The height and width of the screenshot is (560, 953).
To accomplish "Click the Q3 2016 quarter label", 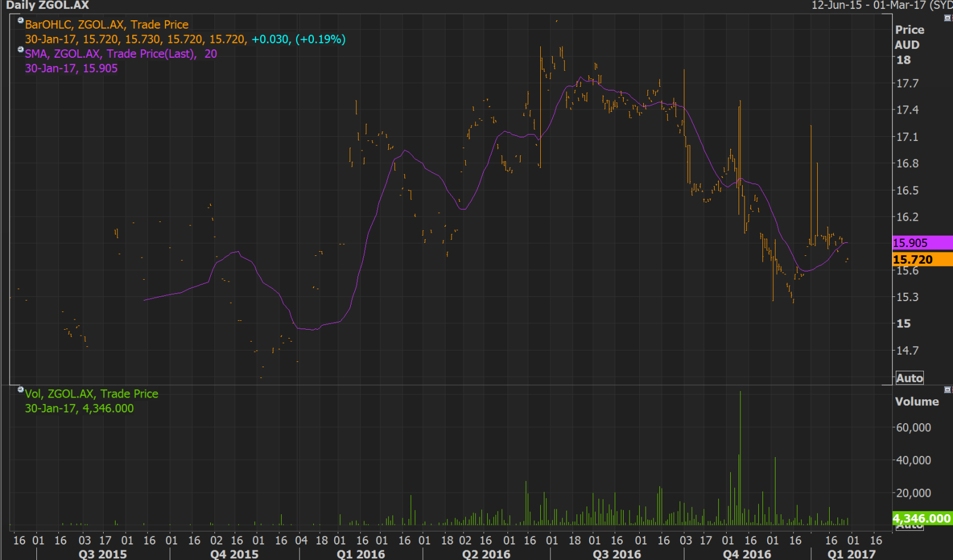I will pos(617,554).
